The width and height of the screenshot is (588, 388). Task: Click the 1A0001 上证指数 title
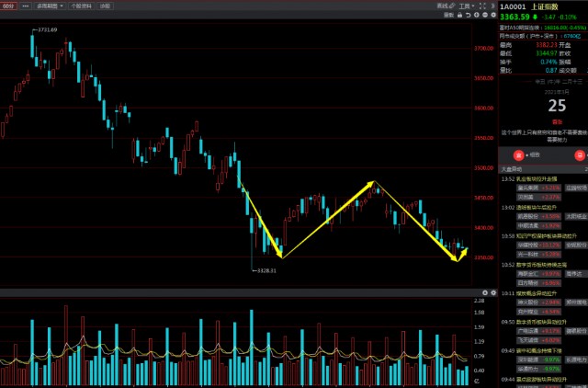tap(543, 6)
